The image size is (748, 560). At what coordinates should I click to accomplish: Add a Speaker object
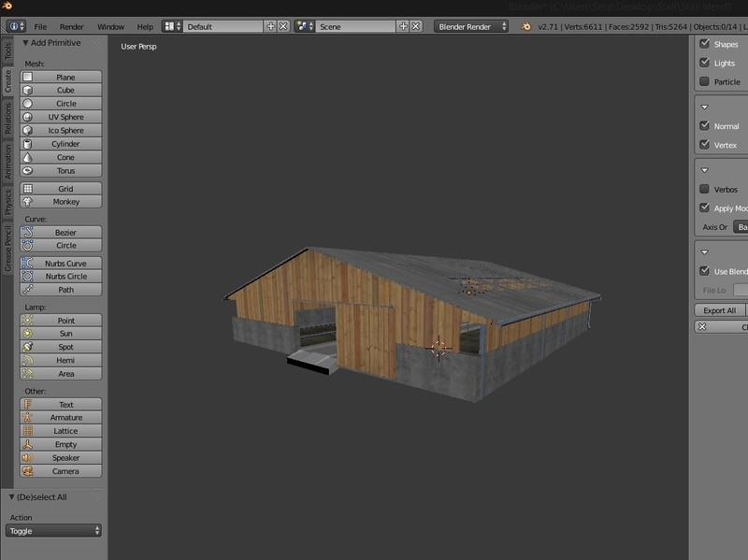pyautogui.click(x=61, y=458)
